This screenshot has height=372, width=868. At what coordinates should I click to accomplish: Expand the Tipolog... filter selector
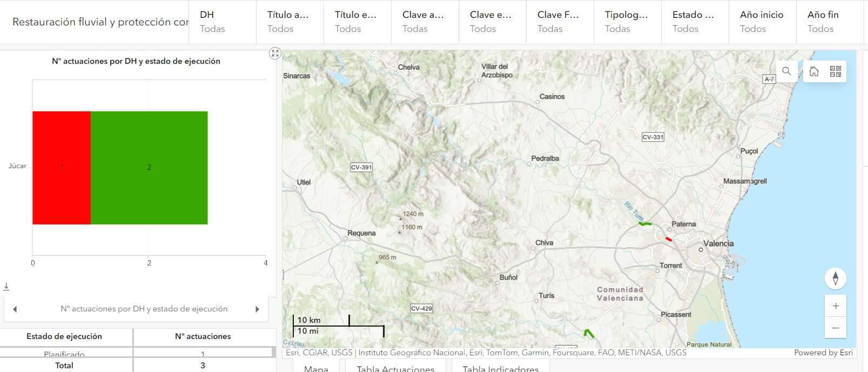click(x=627, y=22)
